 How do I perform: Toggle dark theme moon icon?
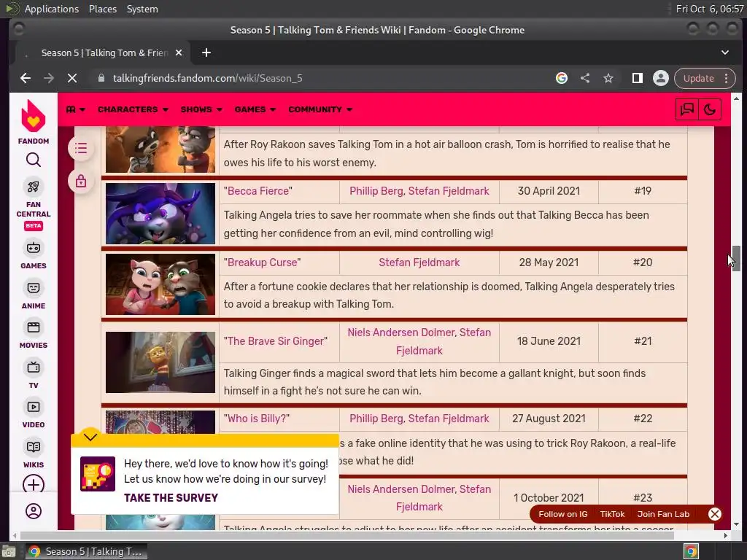coord(710,109)
